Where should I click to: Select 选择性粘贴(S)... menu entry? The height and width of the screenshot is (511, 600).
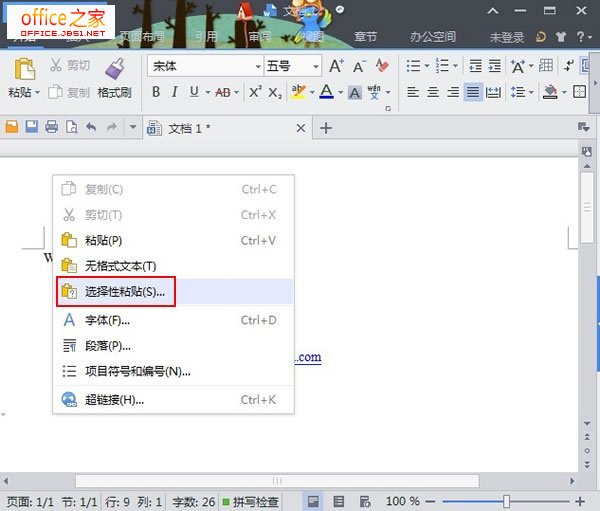[x=174, y=292]
